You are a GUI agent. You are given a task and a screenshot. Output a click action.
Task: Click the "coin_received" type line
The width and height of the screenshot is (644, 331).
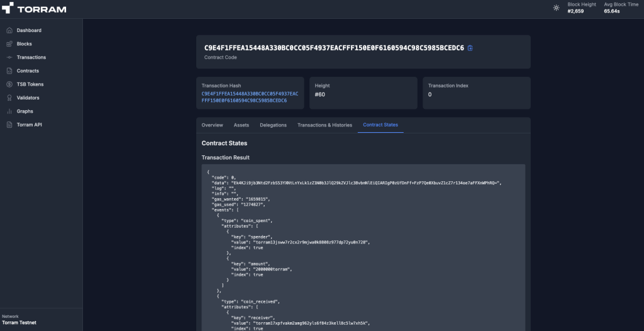[x=250, y=301]
